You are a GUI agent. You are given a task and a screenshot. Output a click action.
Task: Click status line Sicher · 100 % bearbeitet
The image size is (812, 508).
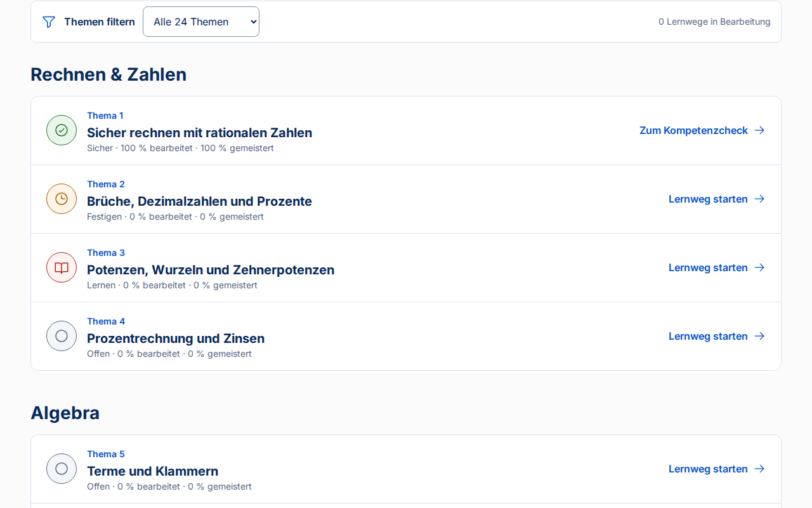(x=180, y=148)
